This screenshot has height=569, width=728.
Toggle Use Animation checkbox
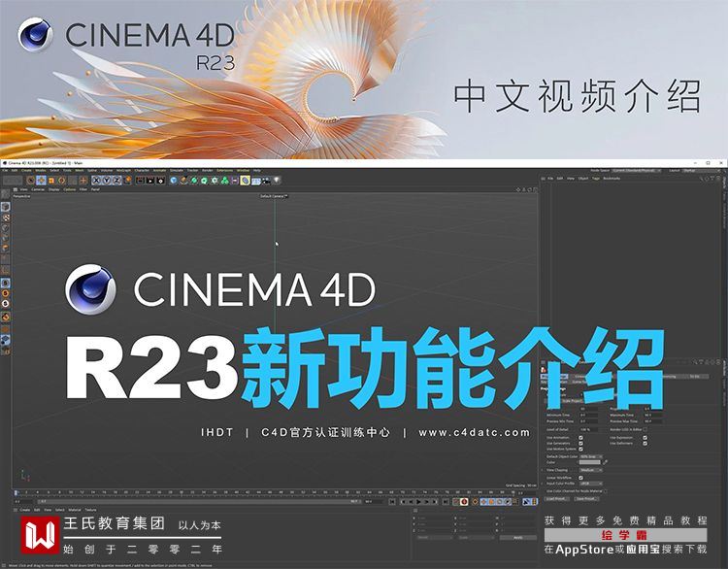[580, 438]
